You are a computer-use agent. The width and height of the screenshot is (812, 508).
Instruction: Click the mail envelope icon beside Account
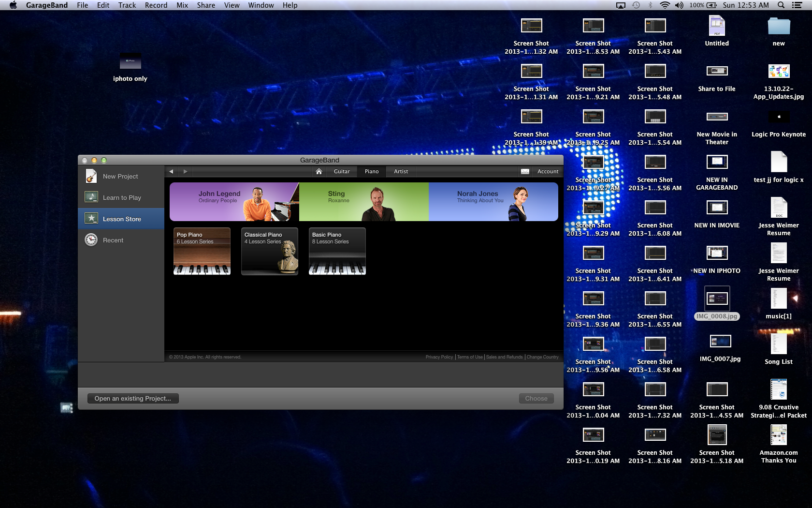pos(525,171)
